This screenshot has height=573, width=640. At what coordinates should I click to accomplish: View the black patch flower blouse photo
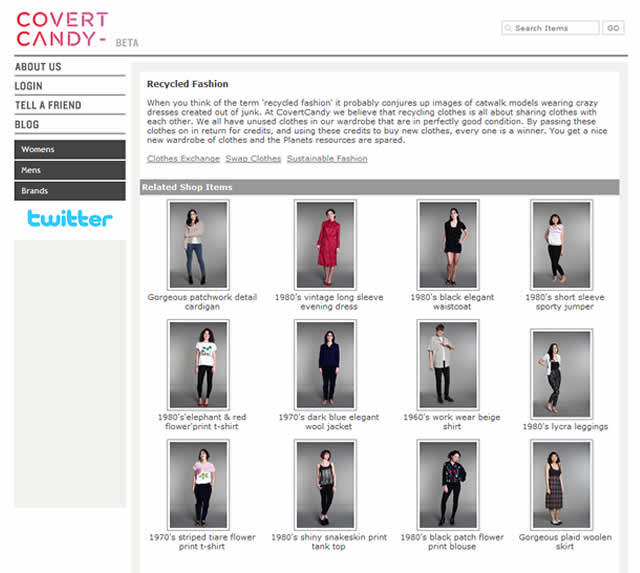pyautogui.click(x=448, y=485)
